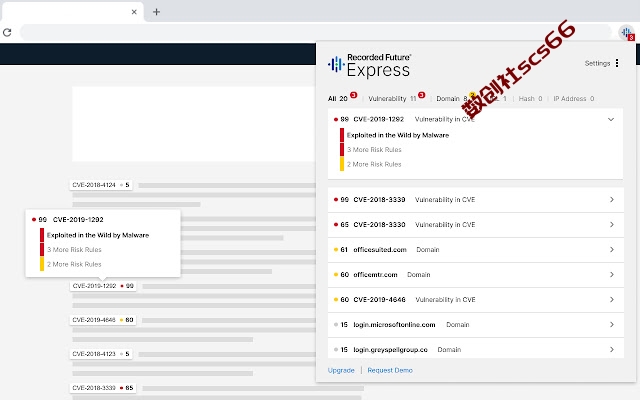
Task: Expand the CVE-2019-4646 panel row
Action: (476, 300)
